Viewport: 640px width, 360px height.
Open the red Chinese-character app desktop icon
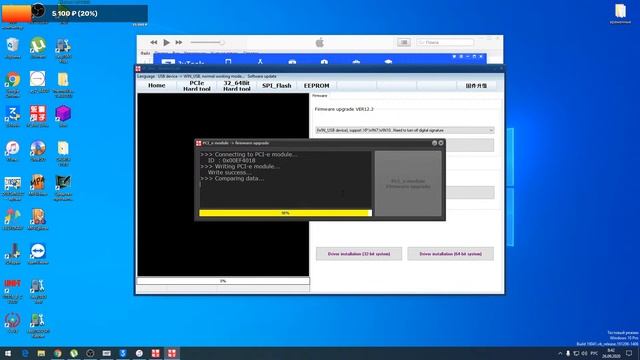(x=38, y=116)
